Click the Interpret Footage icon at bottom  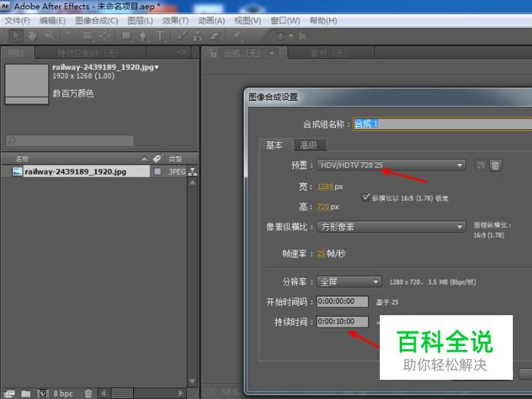point(8,393)
